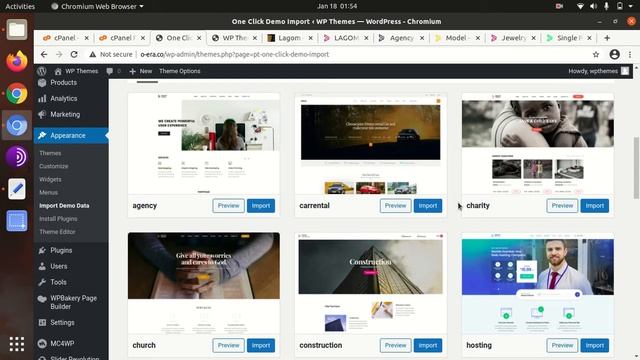The height and width of the screenshot is (360, 640).
Task: Import the agency demo
Action: pos(261,206)
